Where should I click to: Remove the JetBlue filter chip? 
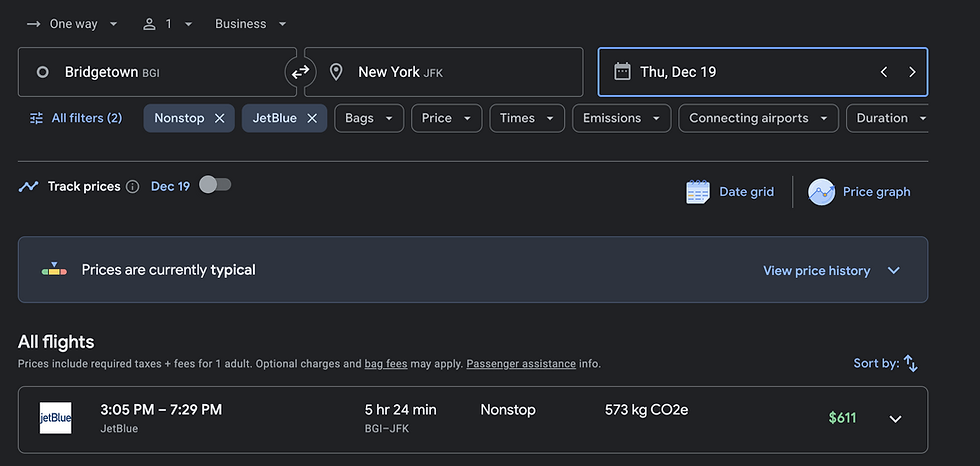pyautogui.click(x=312, y=118)
